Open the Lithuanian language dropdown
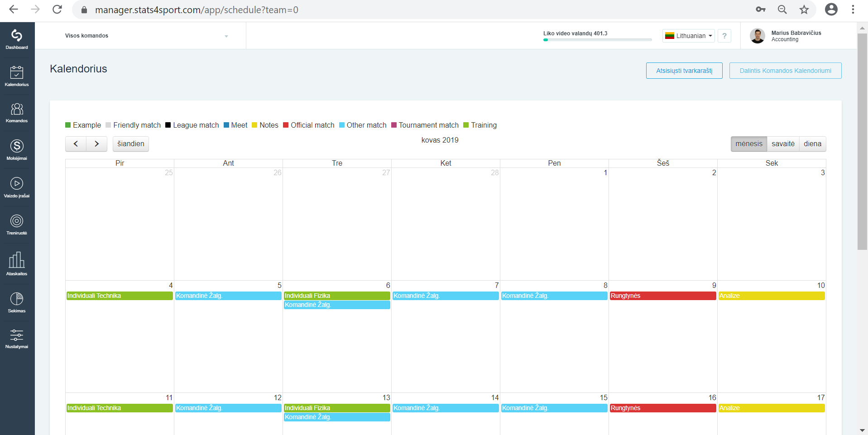868x435 pixels. tap(689, 36)
